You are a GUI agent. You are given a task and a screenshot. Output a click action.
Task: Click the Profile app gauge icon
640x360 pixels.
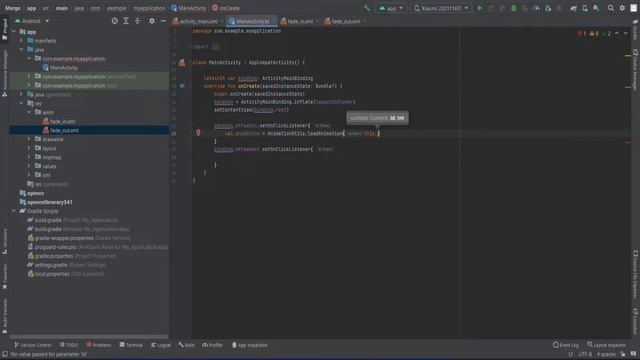[536, 8]
